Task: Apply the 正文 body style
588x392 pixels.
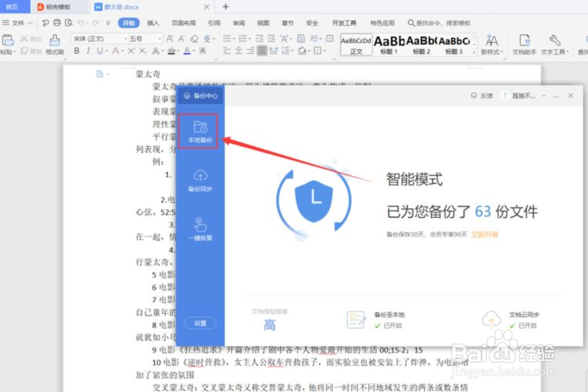Action: (356, 44)
